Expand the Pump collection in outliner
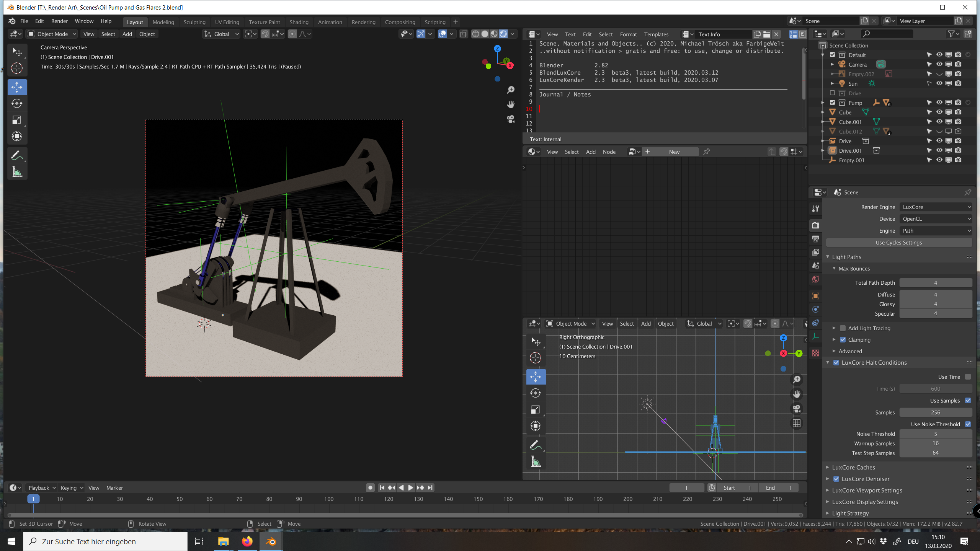The width and height of the screenshot is (980, 551). (x=823, y=103)
